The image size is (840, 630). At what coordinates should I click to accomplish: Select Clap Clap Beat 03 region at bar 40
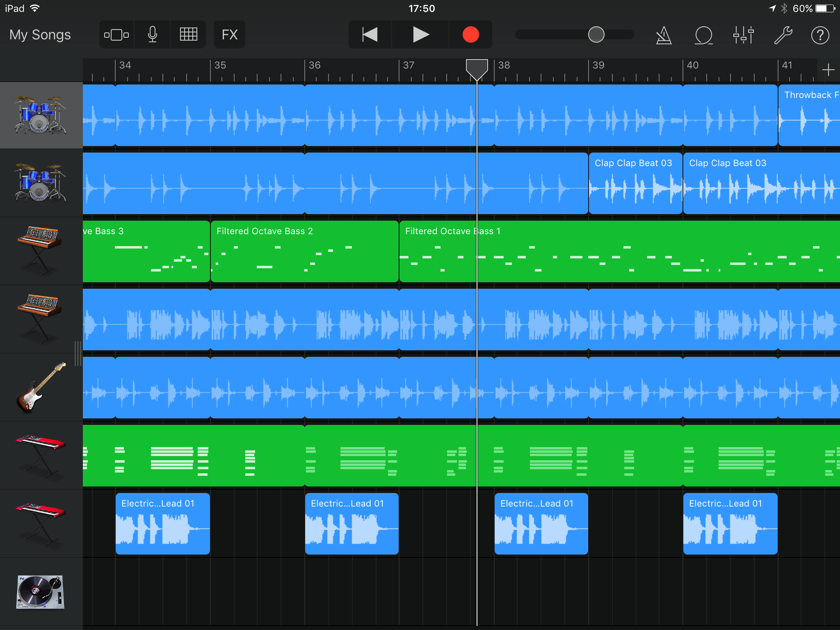click(762, 183)
